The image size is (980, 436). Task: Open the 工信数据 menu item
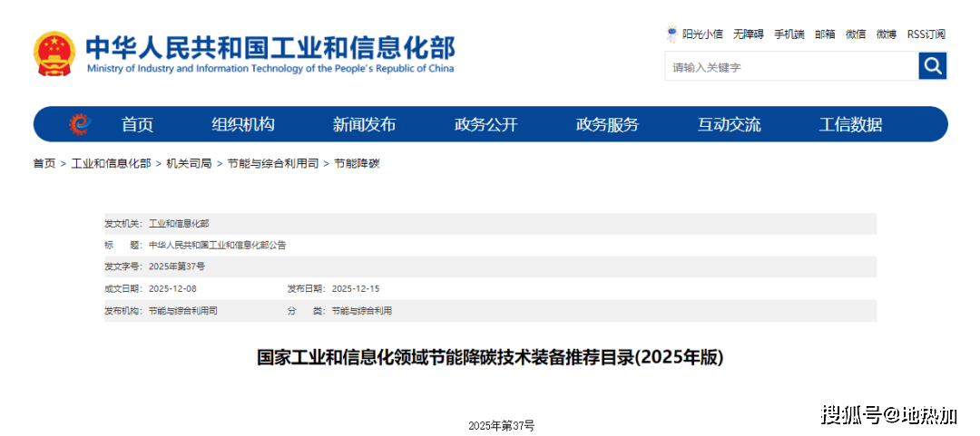tap(850, 125)
